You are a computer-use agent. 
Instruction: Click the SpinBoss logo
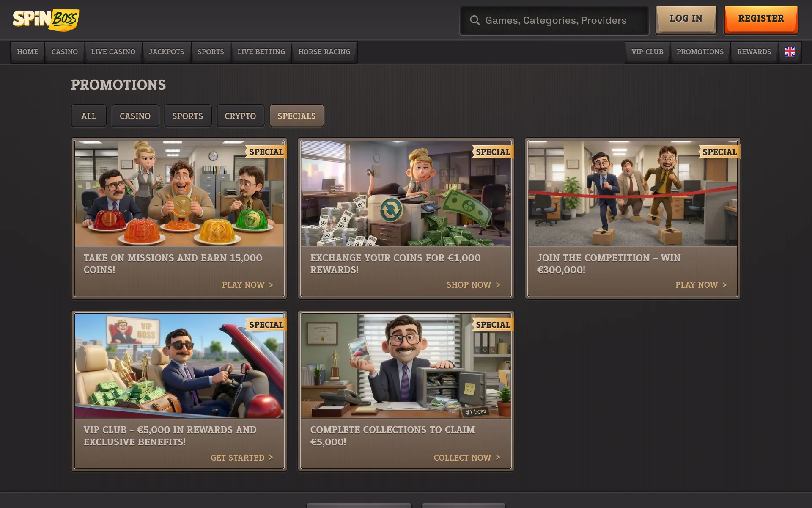[46, 19]
